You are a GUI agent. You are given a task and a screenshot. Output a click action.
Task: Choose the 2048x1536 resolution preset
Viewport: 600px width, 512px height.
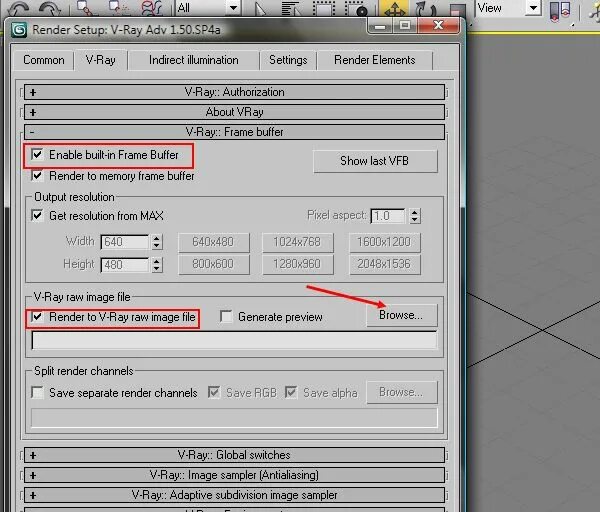tap(384, 264)
